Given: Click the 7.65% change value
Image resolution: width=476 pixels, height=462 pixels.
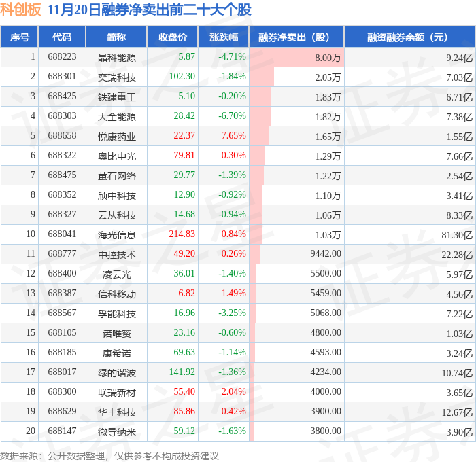Looking at the screenshot, I should coord(233,136).
